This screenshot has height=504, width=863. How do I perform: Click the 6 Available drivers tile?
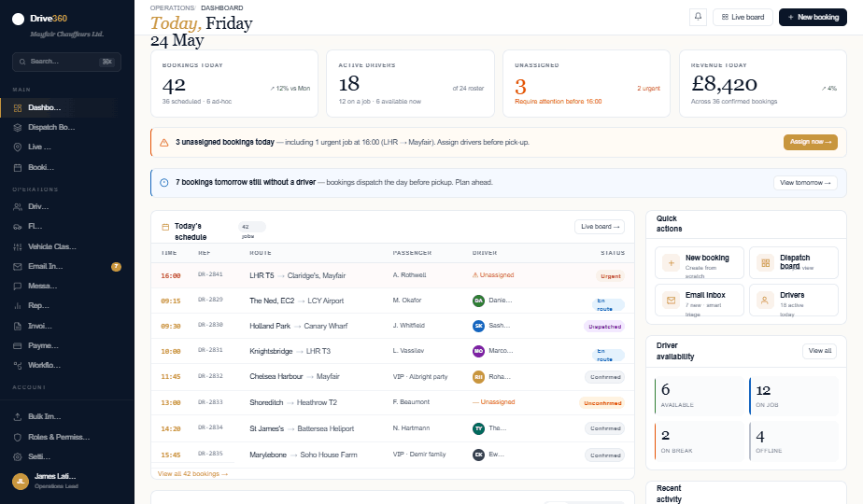click(x=699, y=396)
